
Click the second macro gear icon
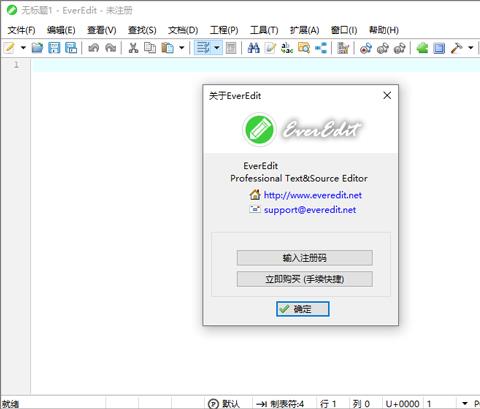[x=383, y=48]
